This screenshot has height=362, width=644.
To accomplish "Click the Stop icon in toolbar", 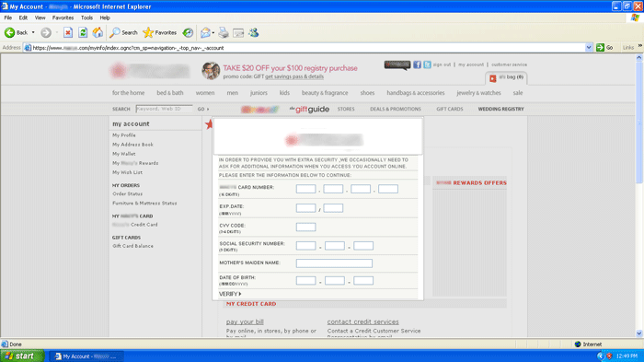I will point(68,32).
